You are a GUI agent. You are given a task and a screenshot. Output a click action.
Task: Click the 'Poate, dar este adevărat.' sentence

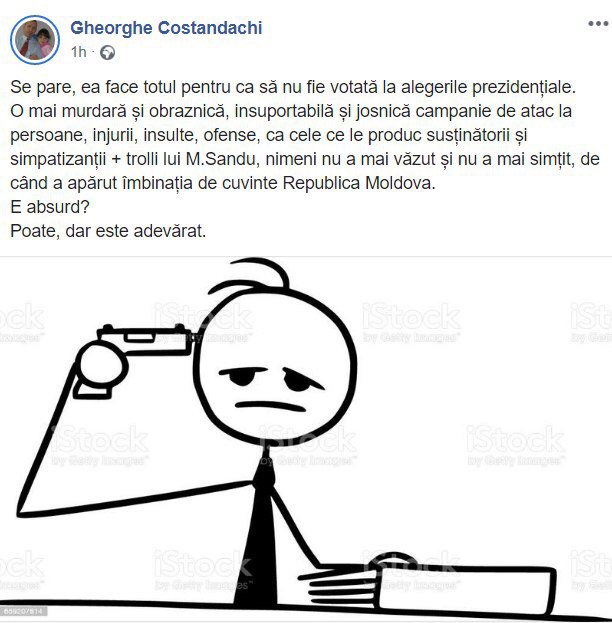coord(108,231)
